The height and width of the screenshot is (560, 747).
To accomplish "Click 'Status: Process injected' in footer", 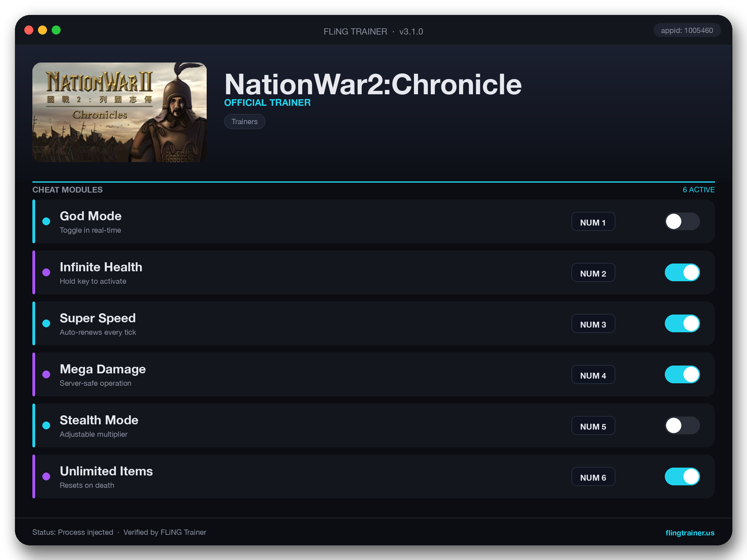I will 73,532.
